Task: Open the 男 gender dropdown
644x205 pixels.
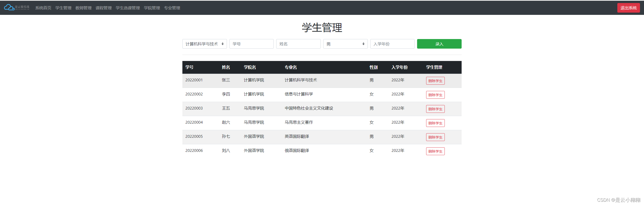Action: [x=345, y=44]
